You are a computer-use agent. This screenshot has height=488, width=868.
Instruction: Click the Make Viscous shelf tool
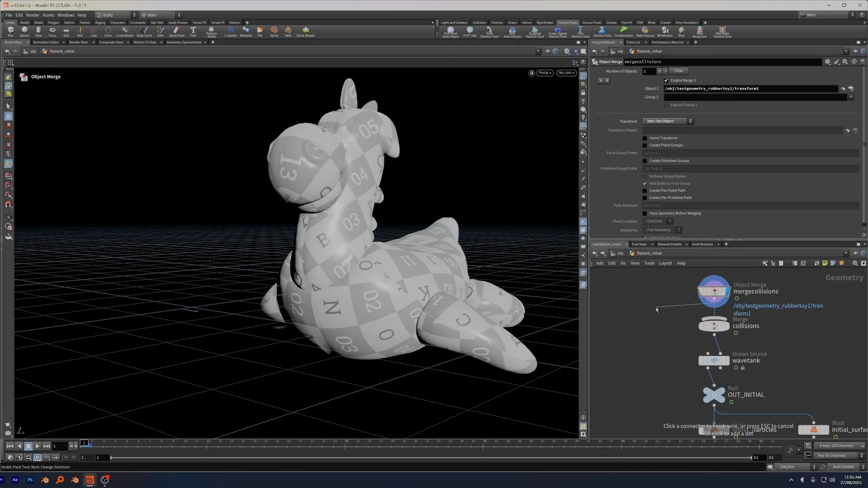coord(645,32)
